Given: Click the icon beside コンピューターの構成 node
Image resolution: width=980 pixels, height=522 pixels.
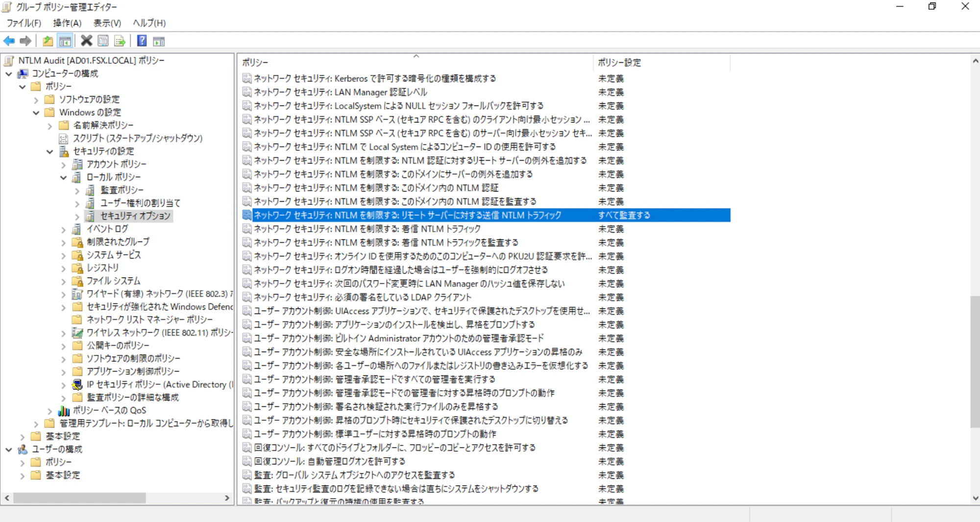Looking at the screenshot, I should 23,73.
